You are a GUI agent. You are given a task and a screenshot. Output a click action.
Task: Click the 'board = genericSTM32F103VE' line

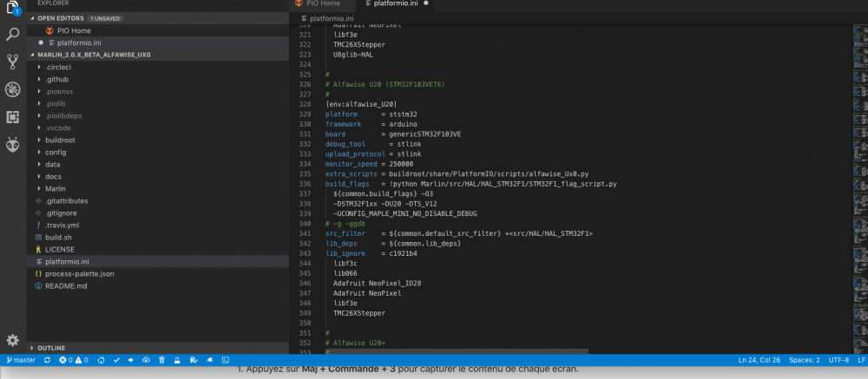[393, 134]
